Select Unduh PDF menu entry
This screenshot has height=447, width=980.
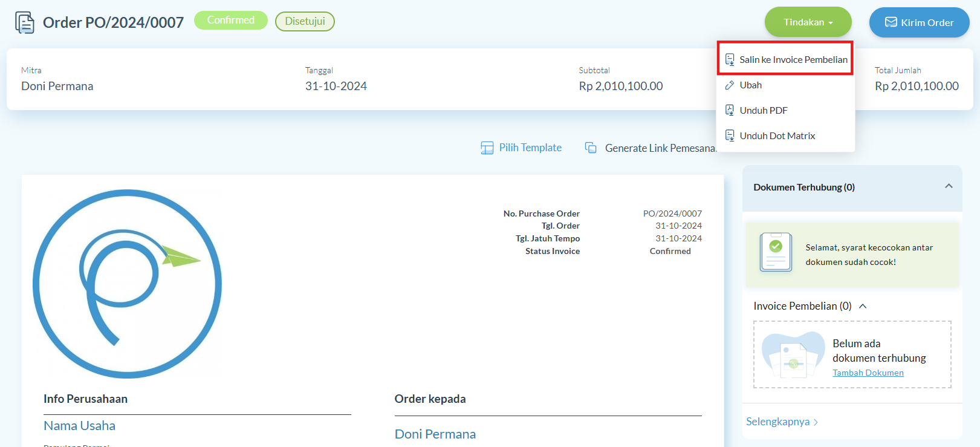[x=785, y=111]
